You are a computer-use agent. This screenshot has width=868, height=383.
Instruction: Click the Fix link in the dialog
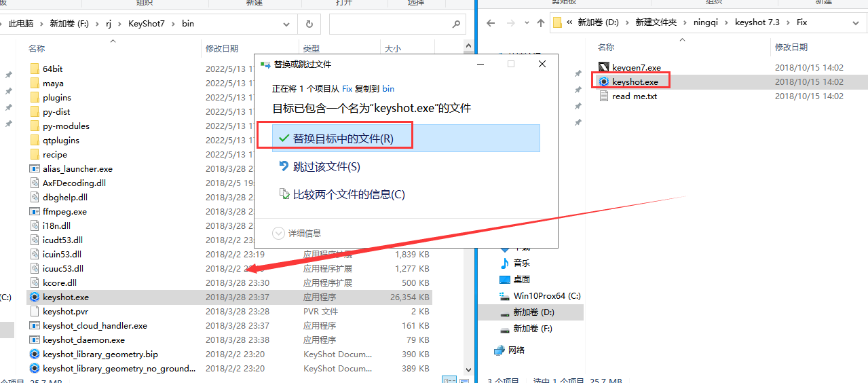click(347, 88)
